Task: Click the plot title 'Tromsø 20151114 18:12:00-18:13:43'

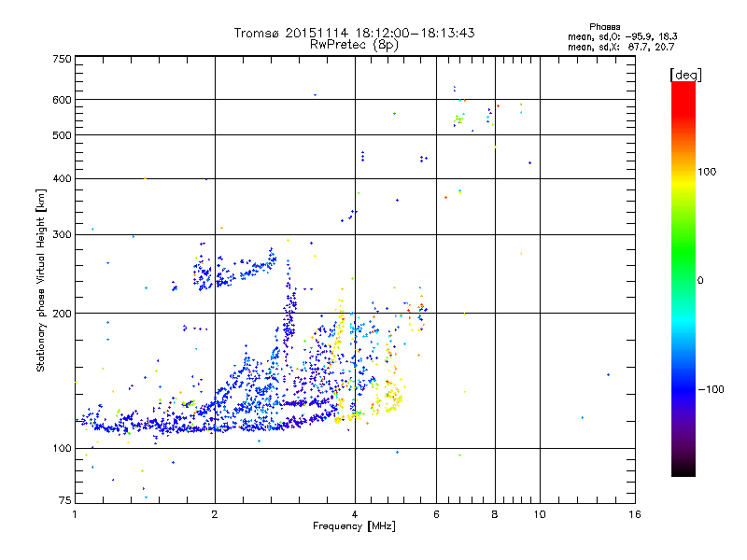Action: point(354,33)
